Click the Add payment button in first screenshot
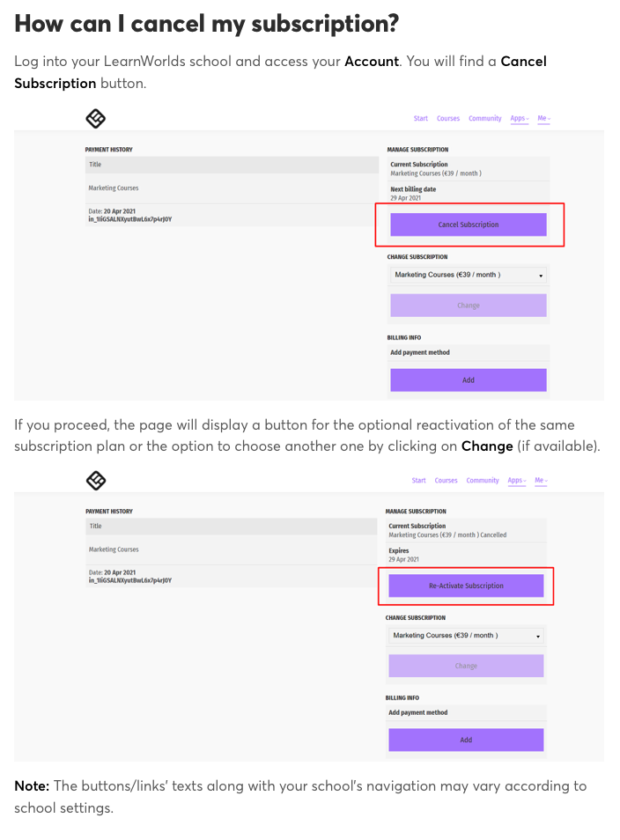 click(x=469, y=379)
